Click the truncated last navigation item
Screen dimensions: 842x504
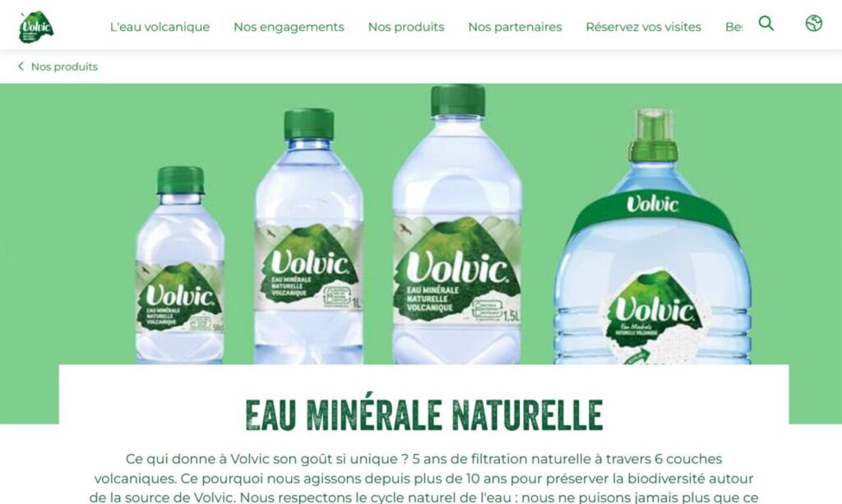tap(733, 27)
